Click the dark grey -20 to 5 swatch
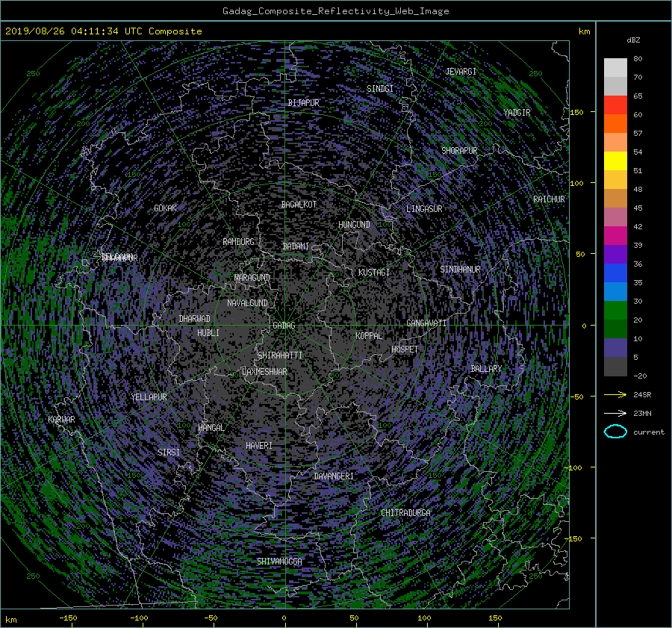This screenshot has width=672, height=628. [x=615, y=367]
